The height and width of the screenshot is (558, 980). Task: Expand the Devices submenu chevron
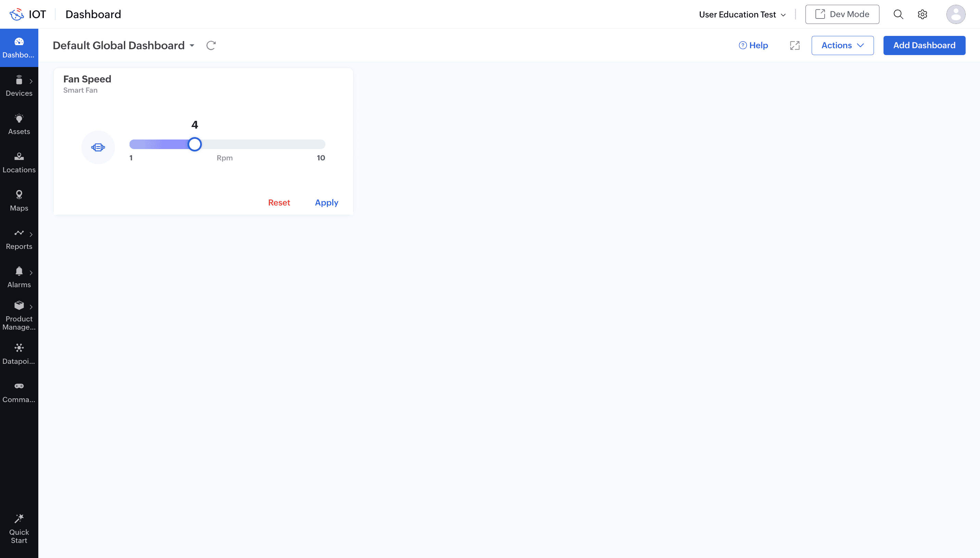[31, 81]
